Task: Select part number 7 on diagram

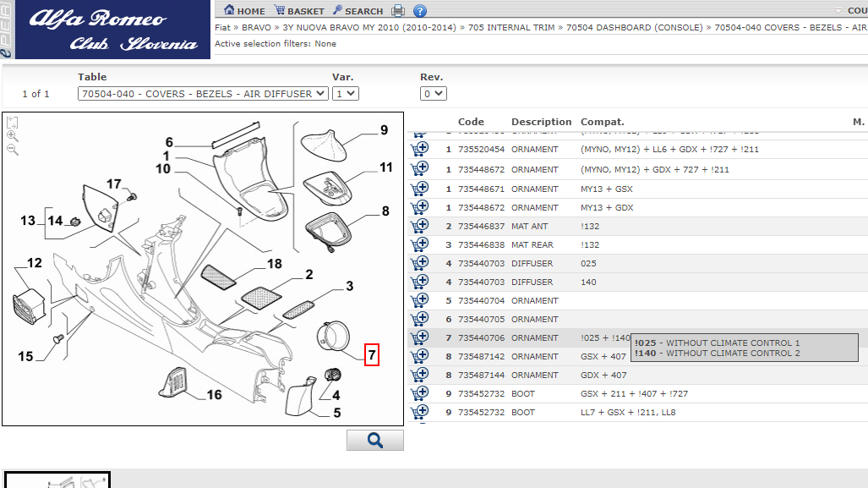Action: pyautogui.click(x=372, y=354)
